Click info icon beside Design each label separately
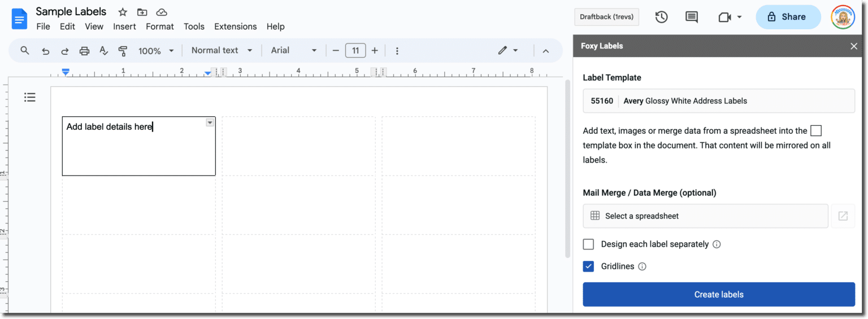Image resolution: width=868 pixels, height=319 pixels. click(717, 244)
